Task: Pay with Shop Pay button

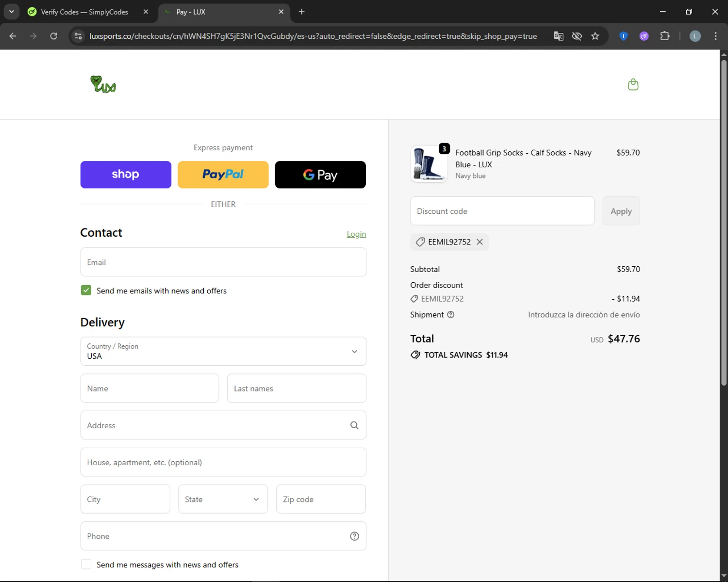Action: [x=126, y=175]
